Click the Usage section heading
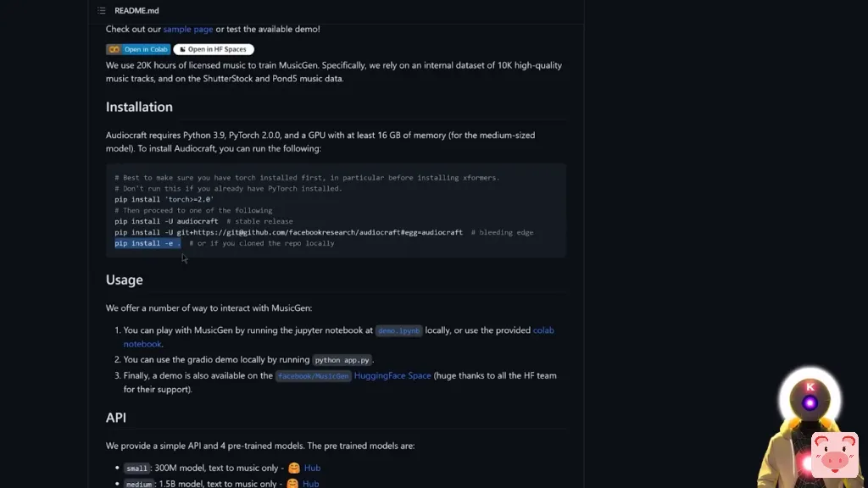Image resolution: width=868 pixels, height=488 pixels. 125,280
